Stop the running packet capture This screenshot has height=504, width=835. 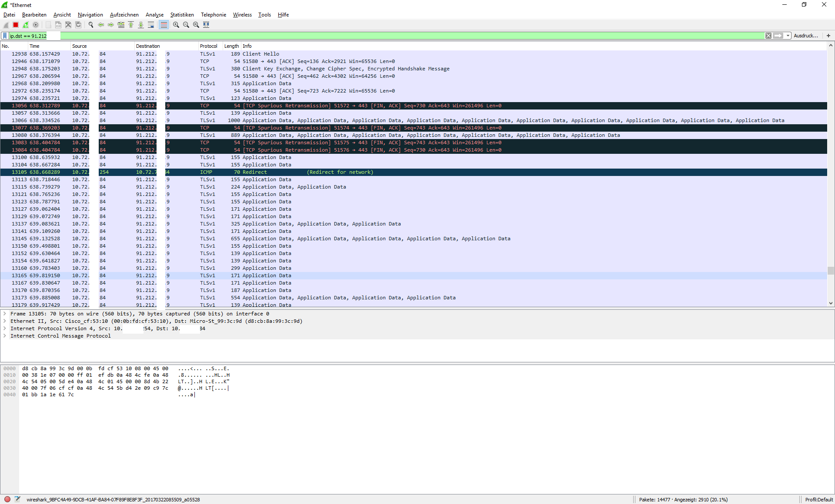click(x=16, y=25)
